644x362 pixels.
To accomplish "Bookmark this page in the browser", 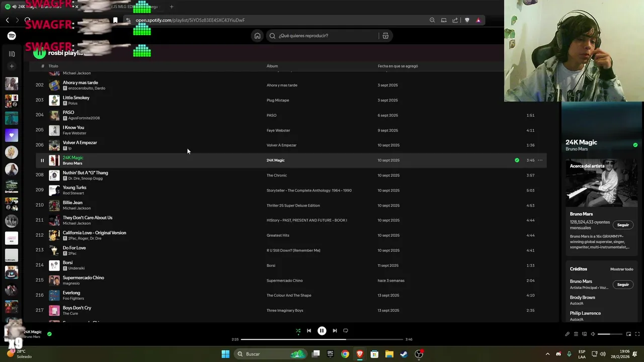I will point(115,20).
